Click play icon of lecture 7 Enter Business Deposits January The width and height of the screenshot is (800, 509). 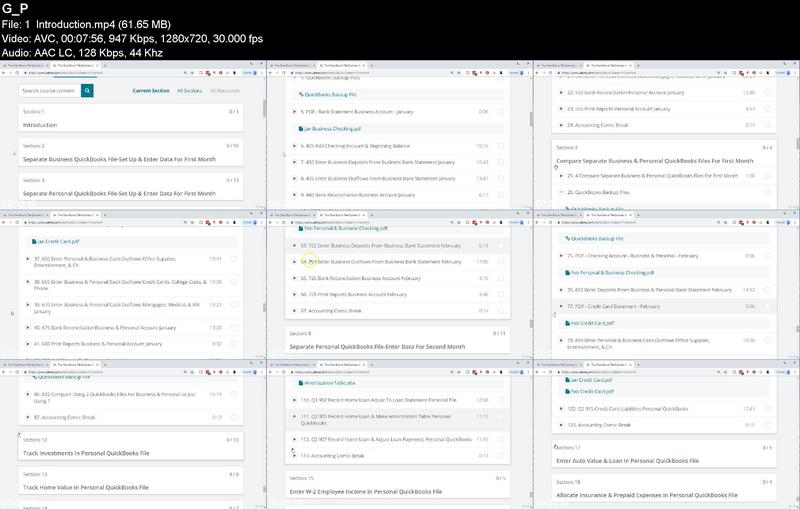tap(294, 162)
